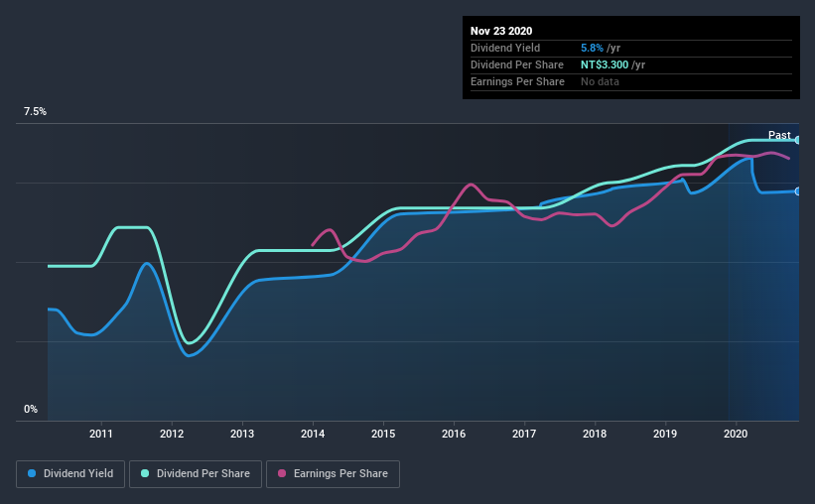Click the Nov 23 2020 tooltip date header
815x504 pixels.
pos(501,31)
